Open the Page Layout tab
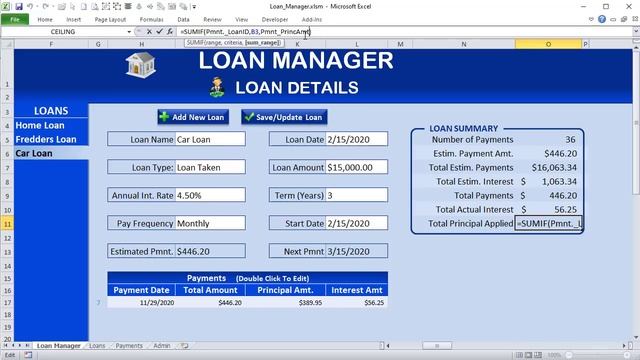The height and width of the screenshot is (360, 640). (x=110, y=19)
